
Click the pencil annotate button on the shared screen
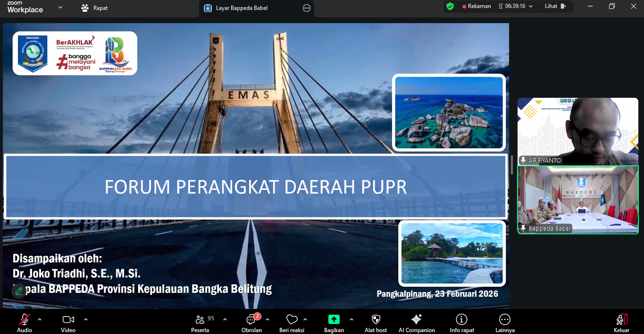(19, 291)
